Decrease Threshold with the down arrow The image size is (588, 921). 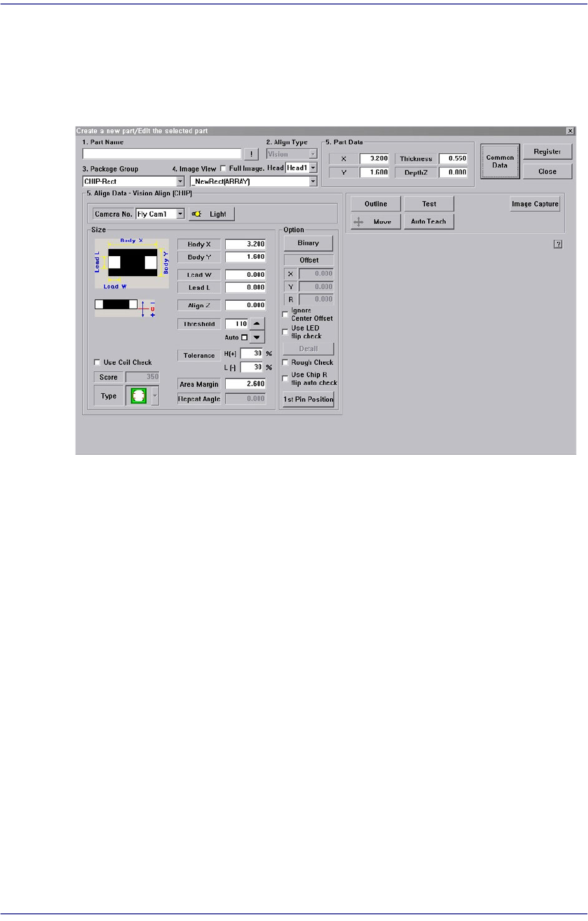tap(257, 337)
